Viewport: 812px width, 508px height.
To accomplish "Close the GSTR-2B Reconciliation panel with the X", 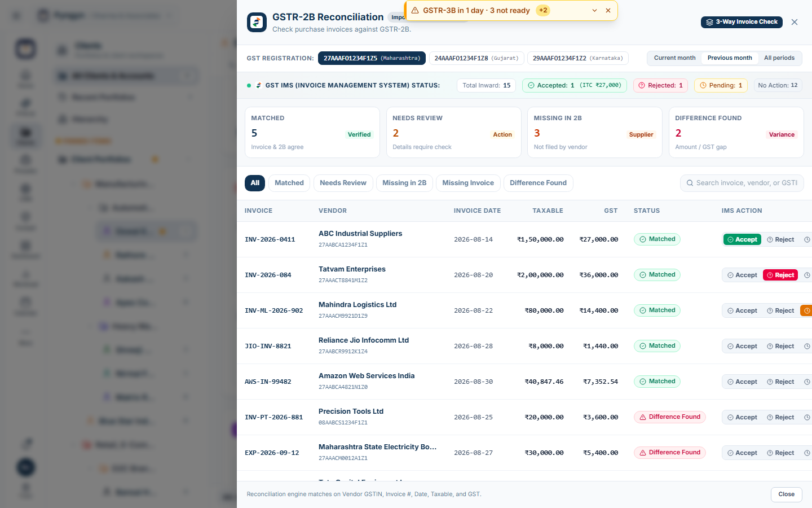I will click(795, 22).
